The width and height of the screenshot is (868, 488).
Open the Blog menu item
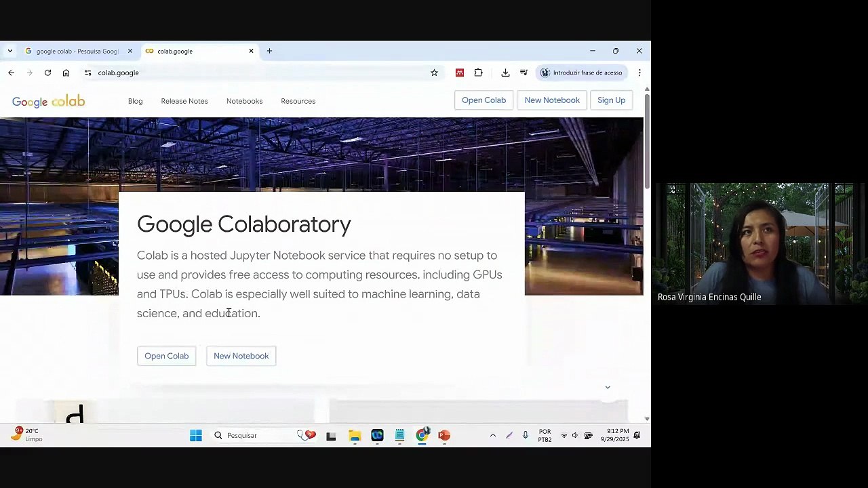136,101
